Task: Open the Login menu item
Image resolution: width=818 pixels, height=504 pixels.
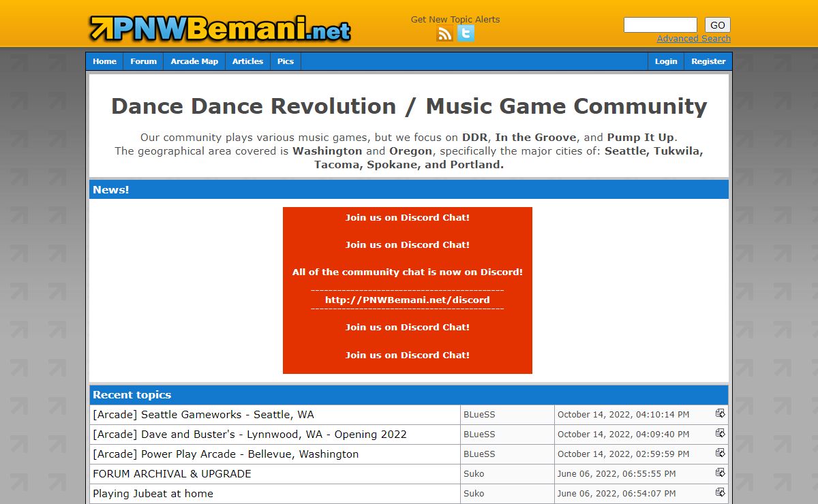Action: (666, 61)
